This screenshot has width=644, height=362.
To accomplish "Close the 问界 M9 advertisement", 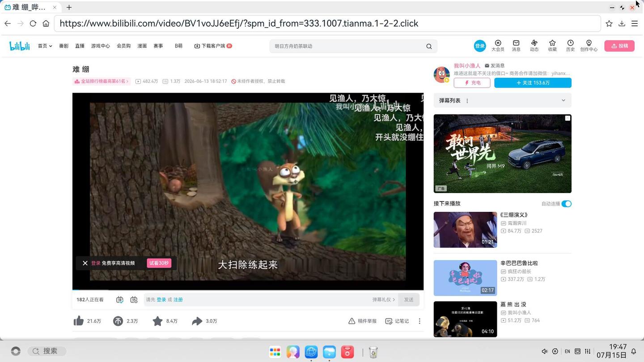I will pos(568,118).
